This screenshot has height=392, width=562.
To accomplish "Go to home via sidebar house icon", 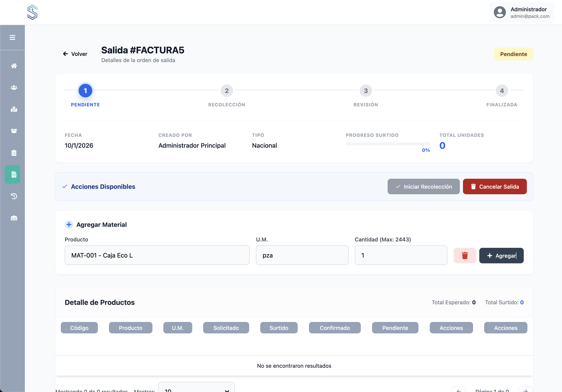I will coord(14,66).
